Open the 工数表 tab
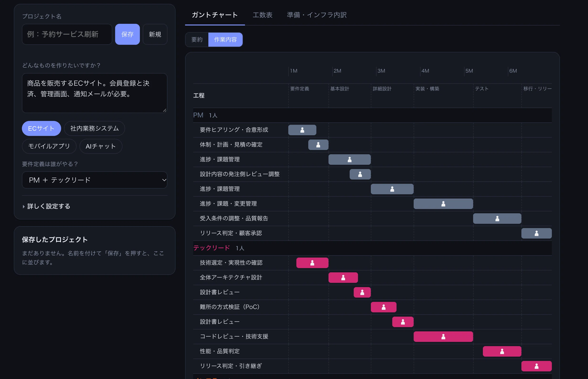 pos(263,15)
